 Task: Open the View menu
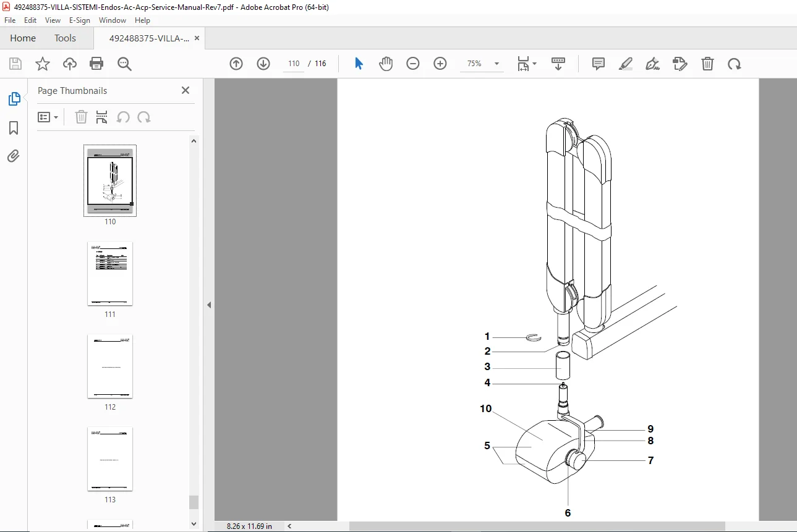[53, 20]
